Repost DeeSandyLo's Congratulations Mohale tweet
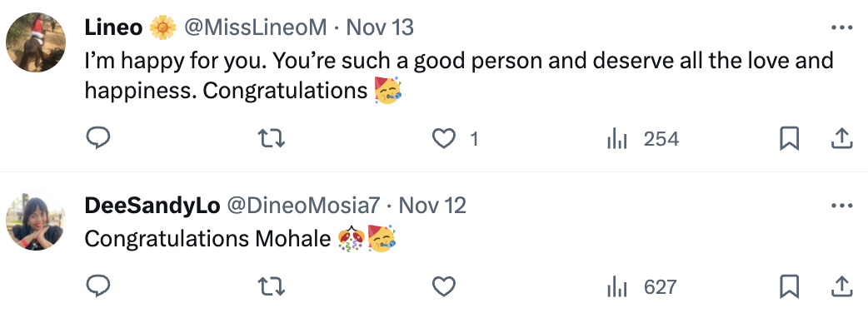The height and width of the screenshot is (313, 868). 272,286
